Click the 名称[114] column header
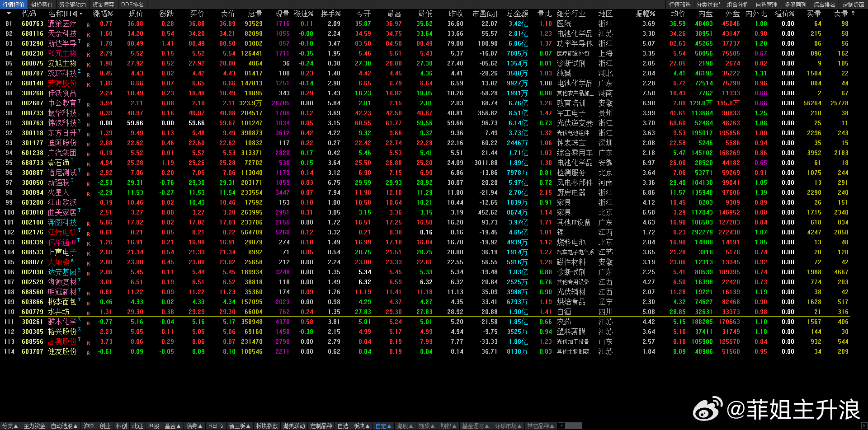Viewport: 868px width, 430px height. [x=63, y=14]
